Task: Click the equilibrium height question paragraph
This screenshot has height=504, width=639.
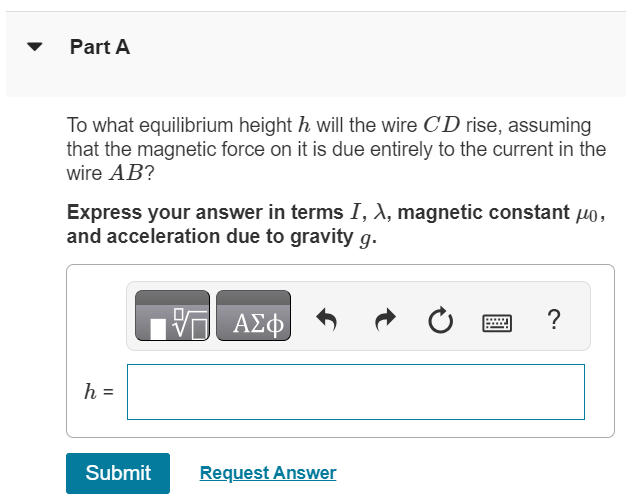Action: (x=336, y=149)
